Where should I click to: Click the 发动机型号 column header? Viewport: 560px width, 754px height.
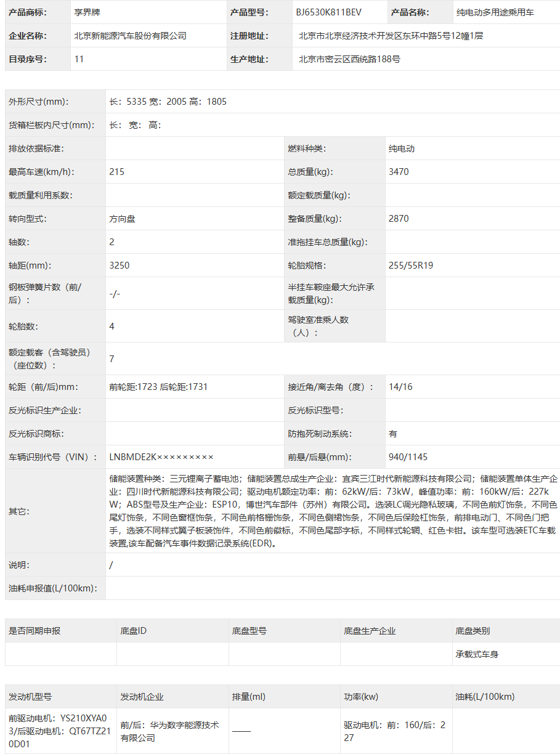(30, 697)
